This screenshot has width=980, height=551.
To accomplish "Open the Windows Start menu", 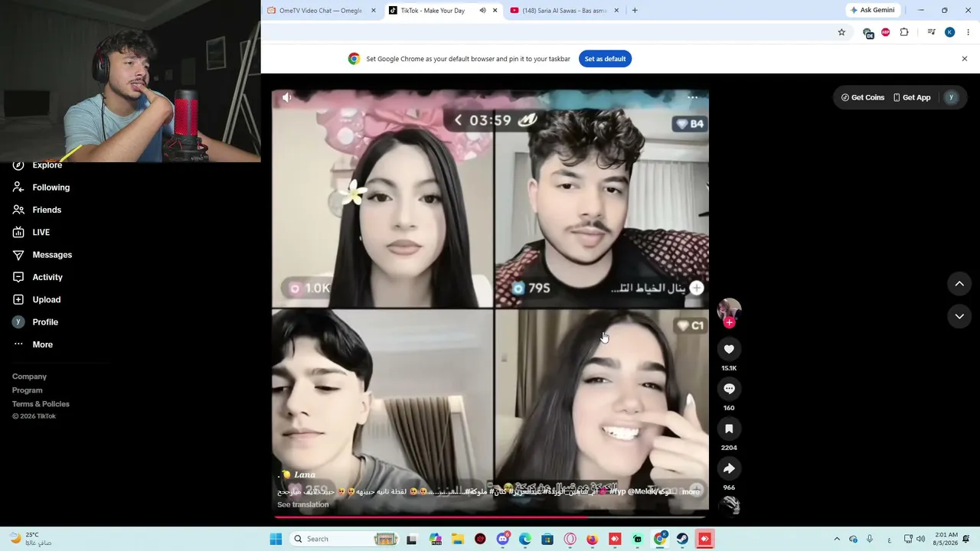I will (x=276, y=539).
